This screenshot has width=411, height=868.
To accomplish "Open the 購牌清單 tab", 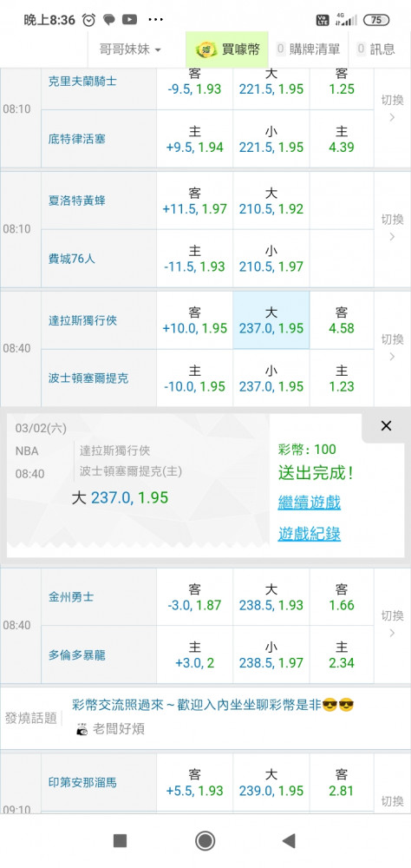I will tap(308, 49).
